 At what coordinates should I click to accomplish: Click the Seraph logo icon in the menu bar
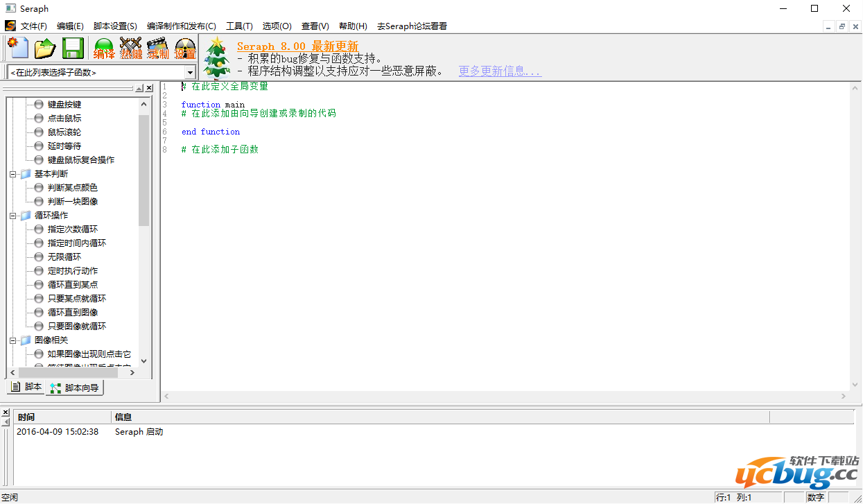point(10,26)
